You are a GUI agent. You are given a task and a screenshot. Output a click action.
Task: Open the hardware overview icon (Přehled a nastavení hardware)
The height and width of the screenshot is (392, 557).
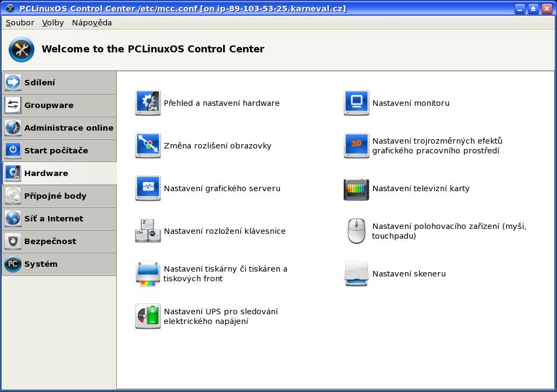[x=148, y=103]
